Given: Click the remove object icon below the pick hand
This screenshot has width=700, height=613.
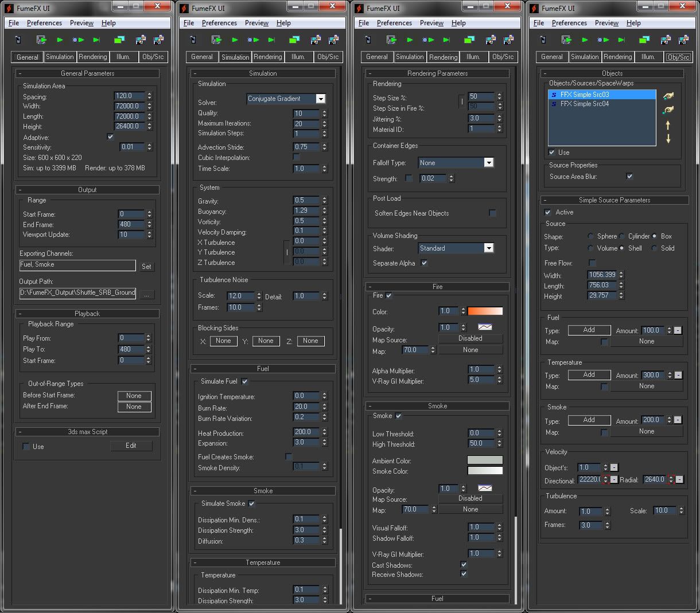Looking at the screenshot, I should coord(668,110).
